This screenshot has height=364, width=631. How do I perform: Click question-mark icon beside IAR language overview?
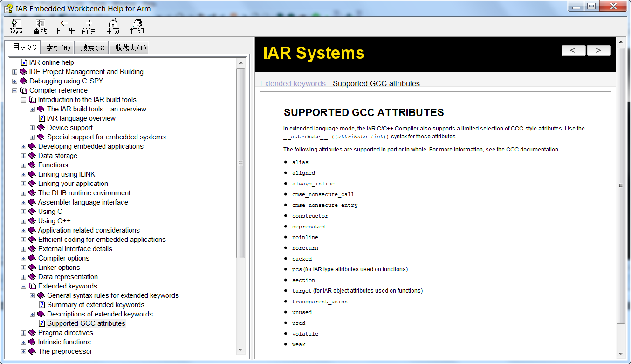[x=42, y=118]
